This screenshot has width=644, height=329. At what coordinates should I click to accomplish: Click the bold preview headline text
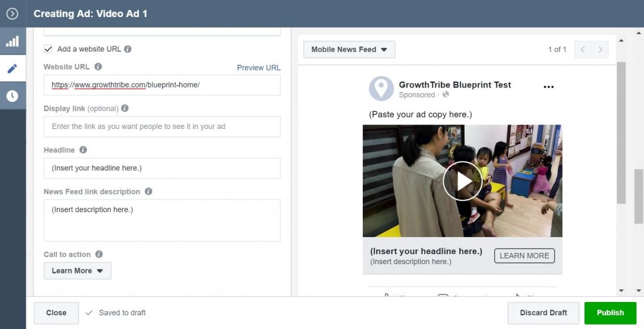coord(426,251)
